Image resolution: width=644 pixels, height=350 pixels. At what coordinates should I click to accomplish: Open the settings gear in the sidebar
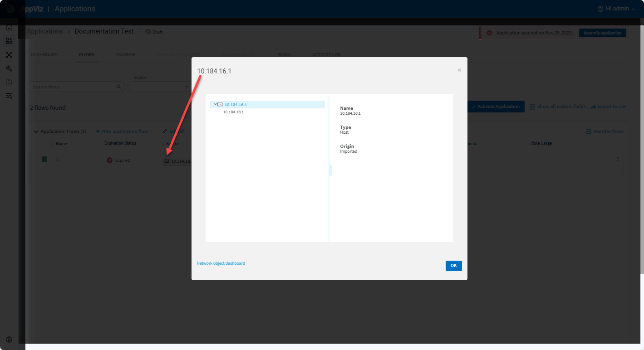coord(9,340)
